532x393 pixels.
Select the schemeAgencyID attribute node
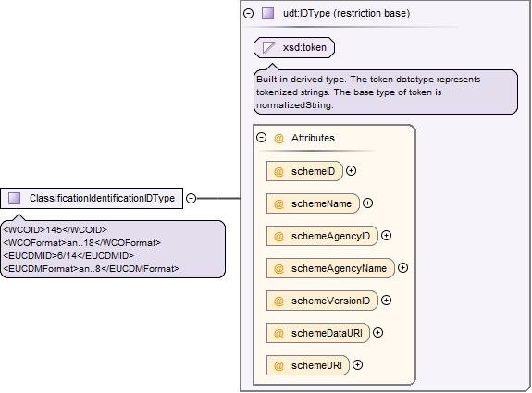click(x=322, y=236)
